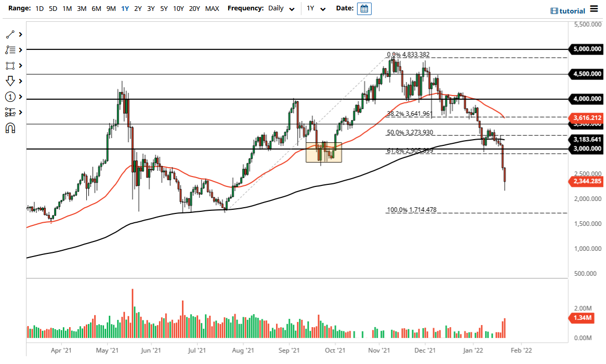Select the MAX range option
This screenshot has width=606, height=364.
212,8
